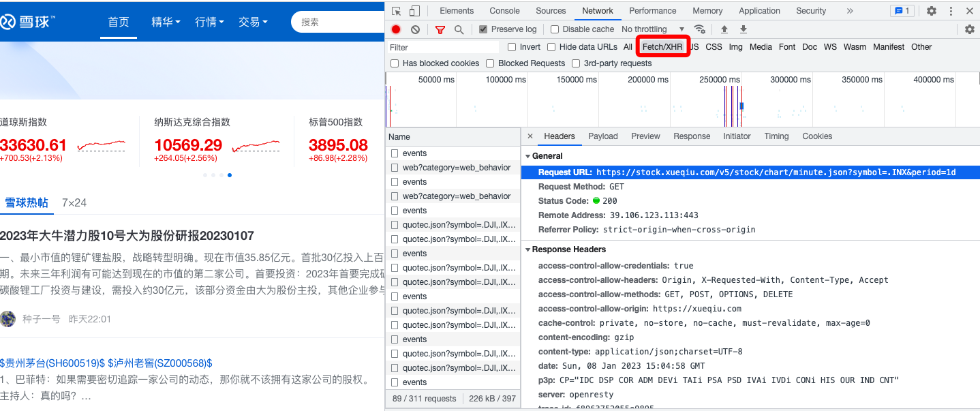Open the Cookies tab of the request
980x411 pixels.
coord(817,136)
